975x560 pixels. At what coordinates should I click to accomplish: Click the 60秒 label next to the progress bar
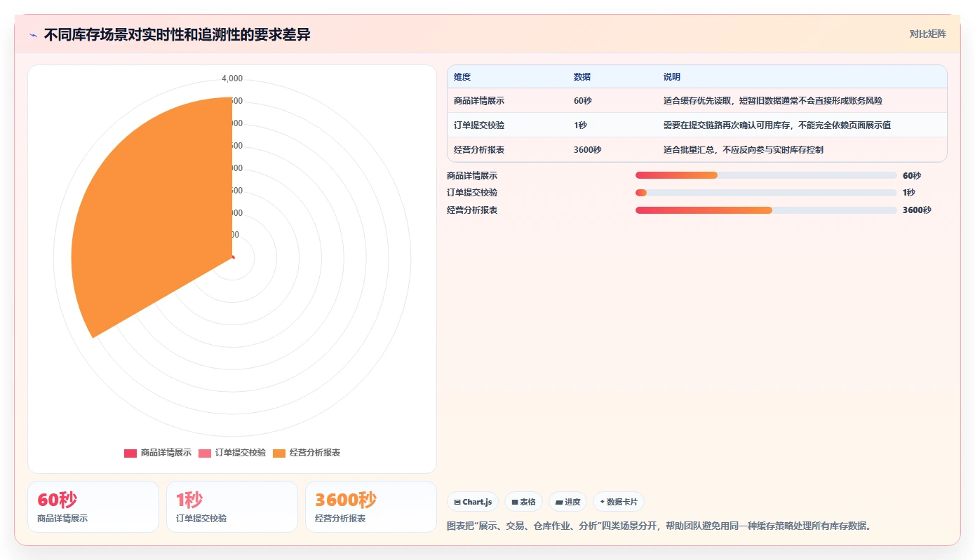[x=912, y=176]
